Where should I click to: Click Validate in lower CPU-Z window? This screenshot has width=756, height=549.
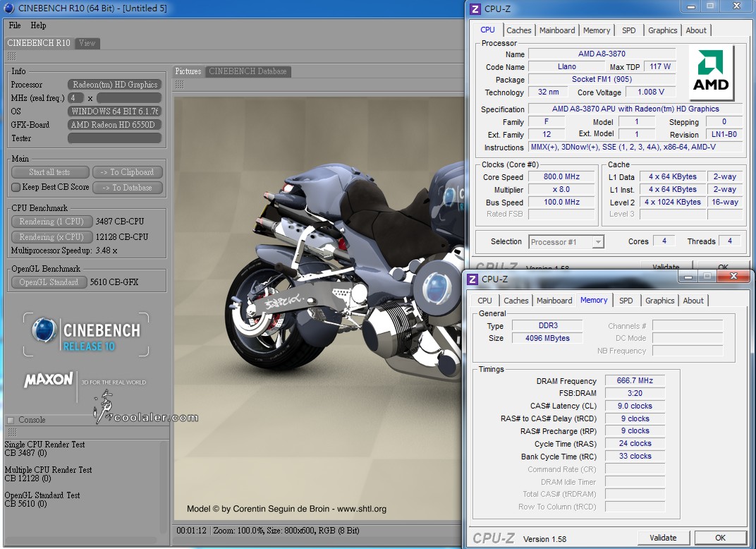coord(663,538)
